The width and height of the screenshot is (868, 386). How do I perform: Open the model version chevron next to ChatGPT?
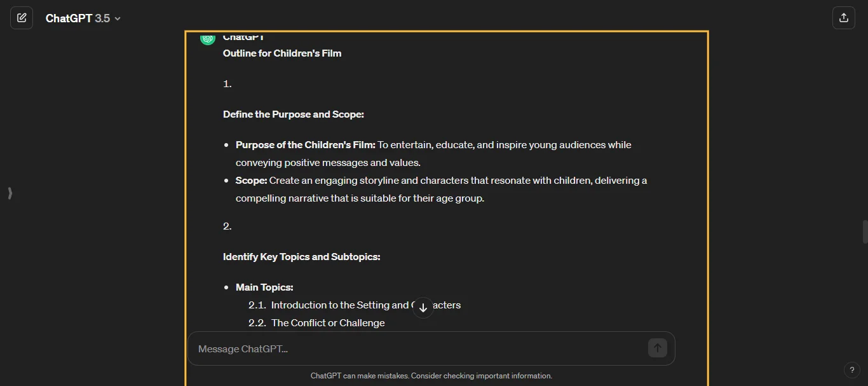117,18
